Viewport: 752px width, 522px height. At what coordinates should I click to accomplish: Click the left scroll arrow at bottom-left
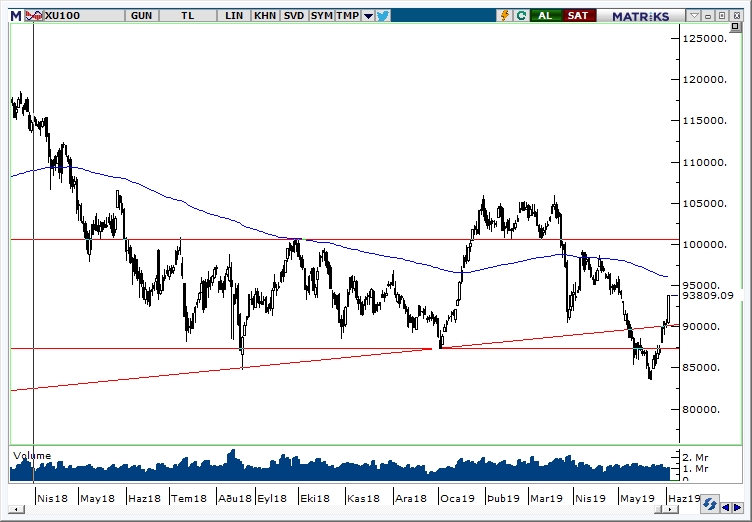(x=16, y=509)
